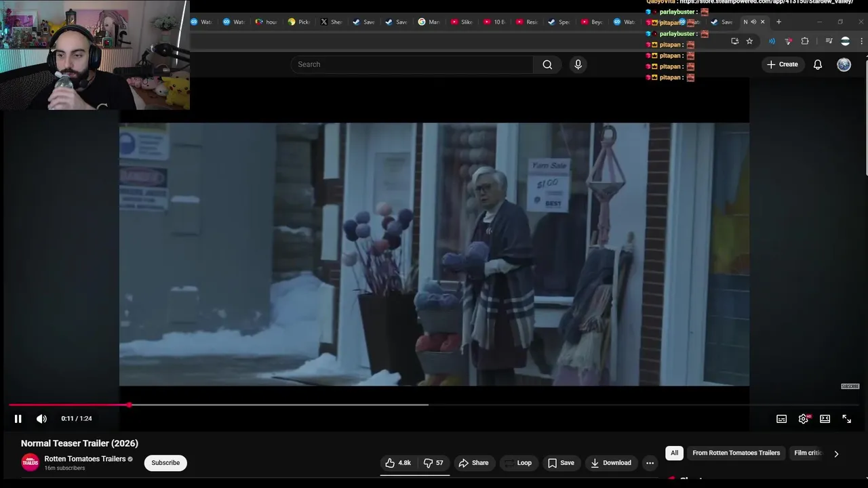Image resolution: width=868 pixels, height=488 pixels.
Task: Click the video title Normal Teaser Trailer (2026)
Action: (x=79, y=443)
